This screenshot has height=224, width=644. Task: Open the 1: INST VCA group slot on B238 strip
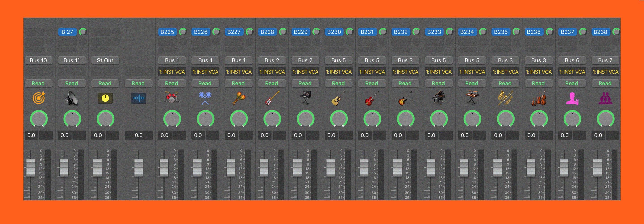point(606,72)
